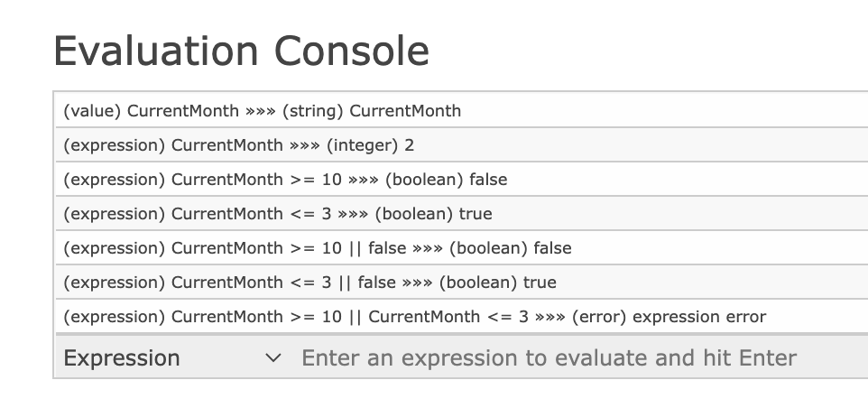Click the '»»»' separator in the first row
The height and width of the screenshot is (408, 868).
[x=260, y=111]
